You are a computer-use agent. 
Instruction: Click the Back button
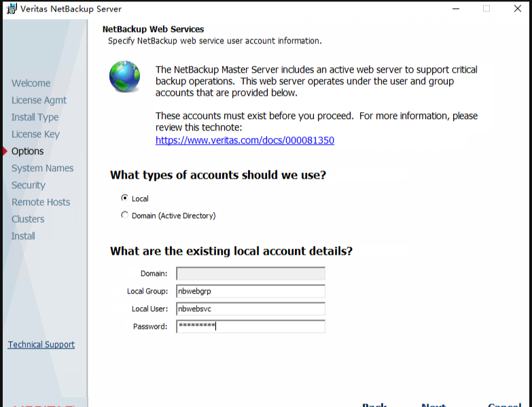tap(374, 405)
